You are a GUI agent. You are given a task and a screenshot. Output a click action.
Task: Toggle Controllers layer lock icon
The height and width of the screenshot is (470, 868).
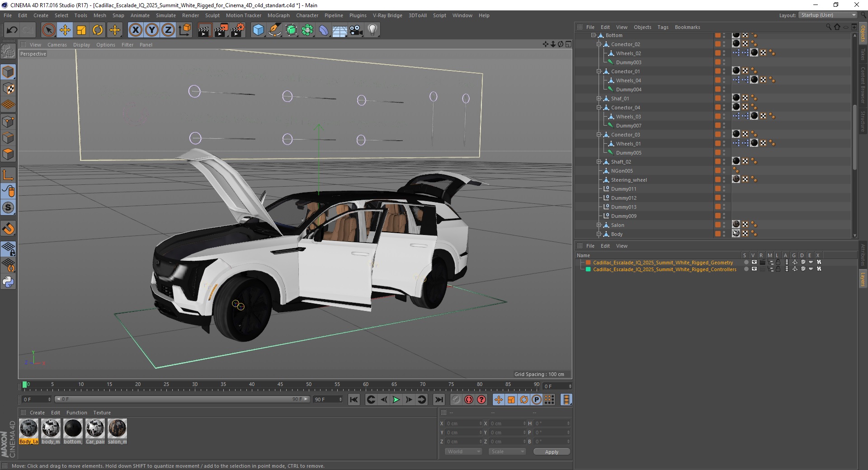778,269
